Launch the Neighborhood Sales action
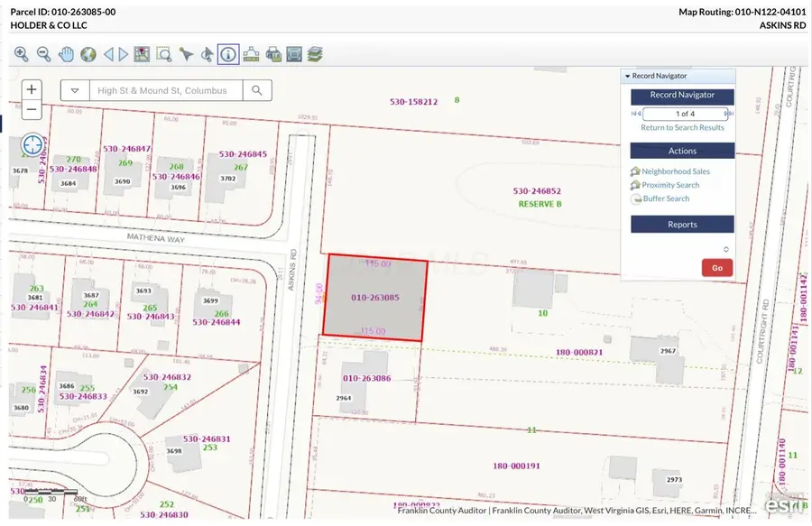The width and height of the screenshot is (812, 526). 677,171
